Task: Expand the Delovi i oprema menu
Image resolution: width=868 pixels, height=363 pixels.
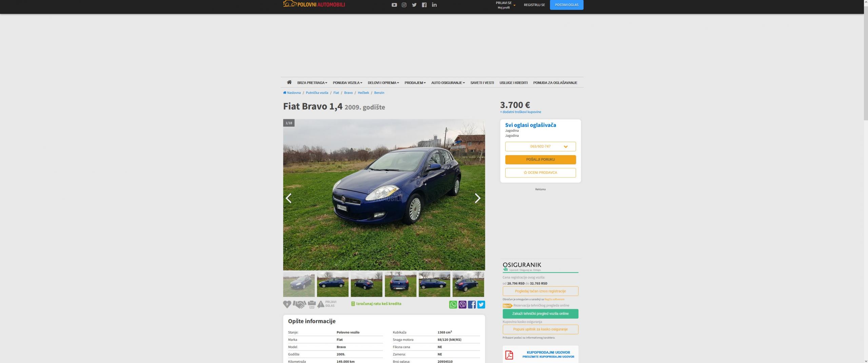Action: pyautogui.click(x=383, y=83)
